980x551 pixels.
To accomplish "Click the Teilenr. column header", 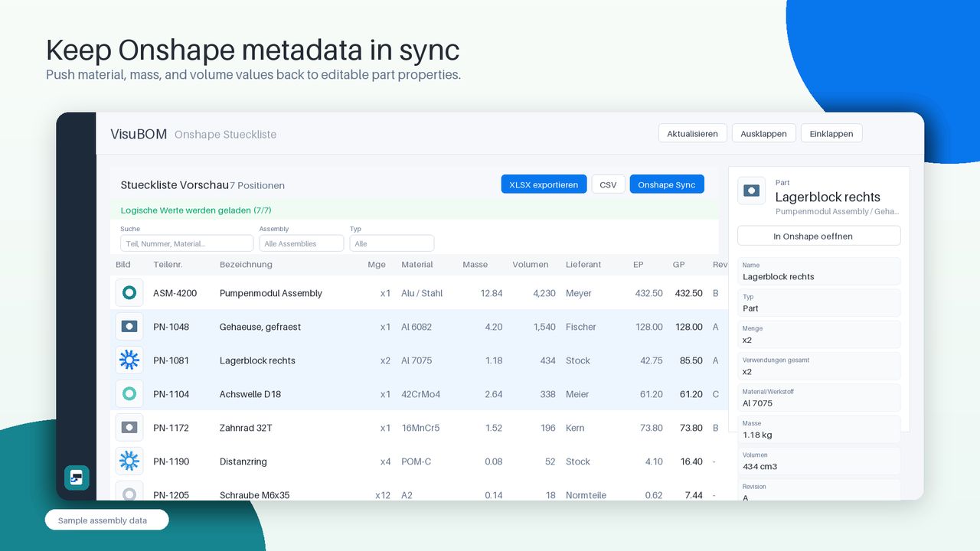I will [x=168, y=265].
